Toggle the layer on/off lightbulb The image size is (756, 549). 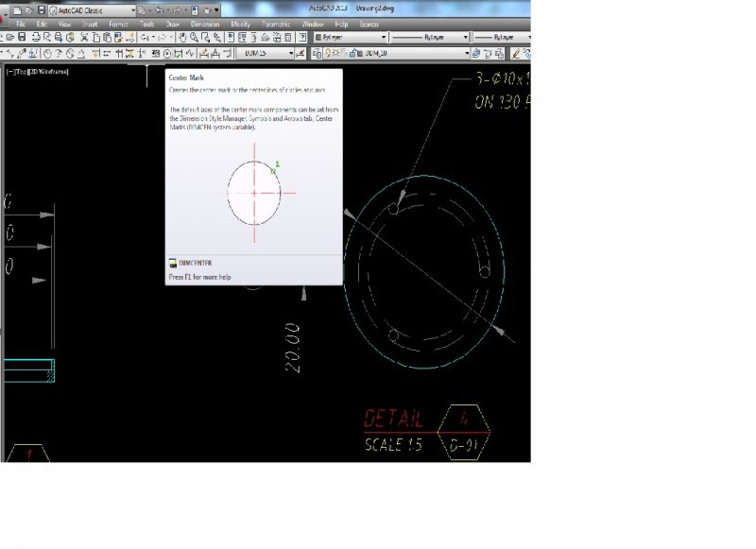coord(328,54)
